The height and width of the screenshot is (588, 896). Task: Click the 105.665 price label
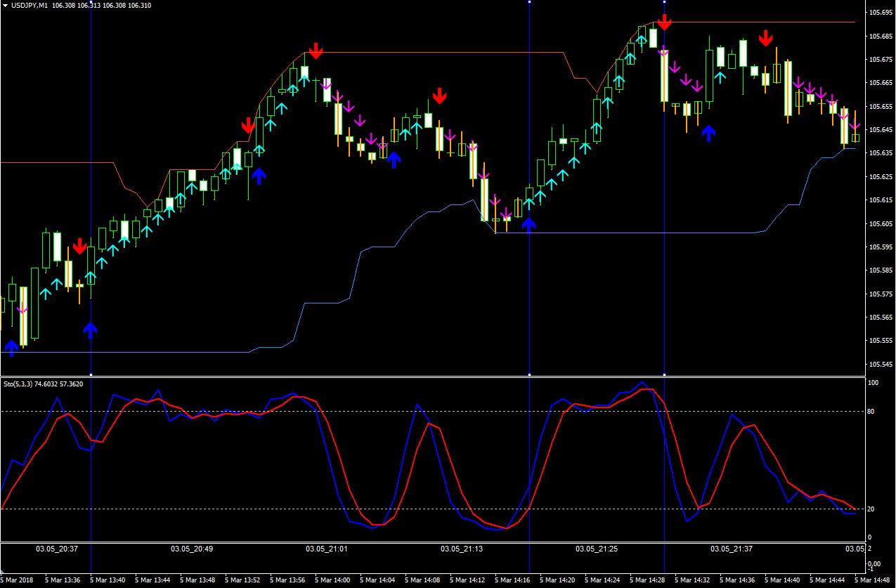click(x=881, y=83)
